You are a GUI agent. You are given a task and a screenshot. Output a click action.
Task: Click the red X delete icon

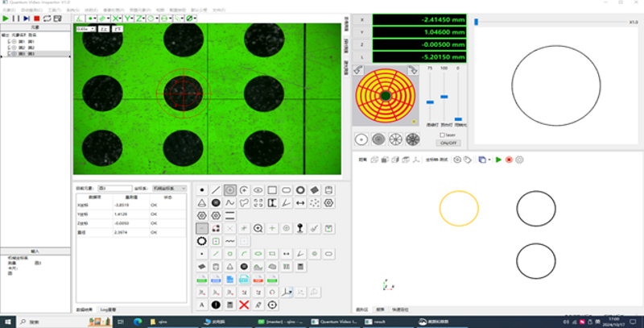(243, 305)
